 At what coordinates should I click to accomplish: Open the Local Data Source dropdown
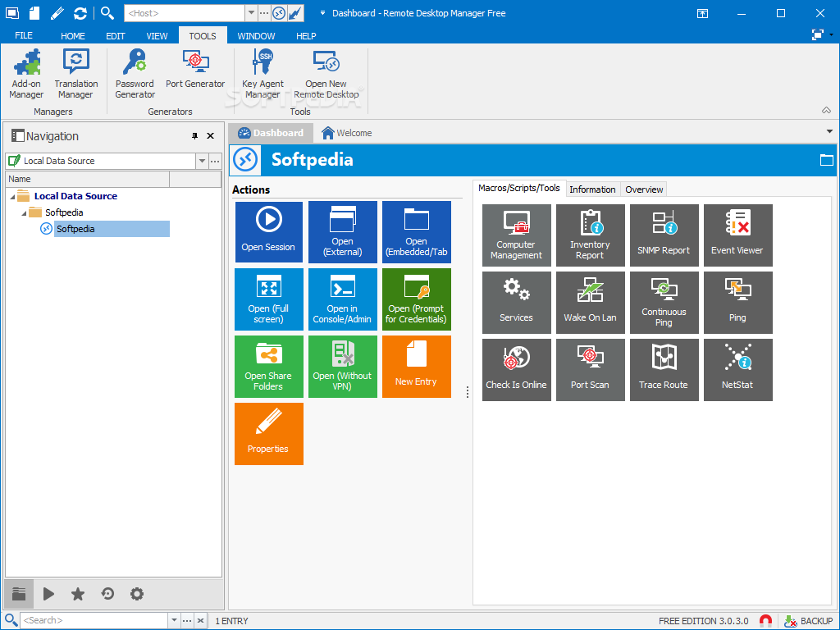(x=202, y=161)
